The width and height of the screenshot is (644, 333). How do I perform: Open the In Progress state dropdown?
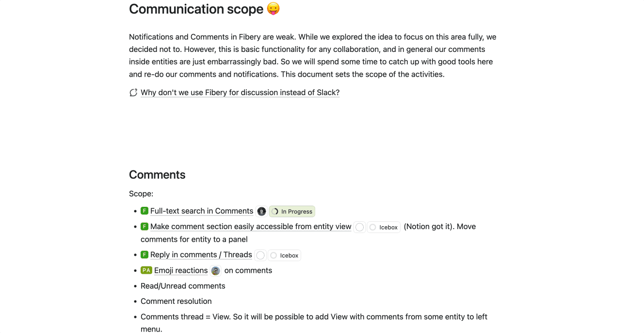point(292,211)
